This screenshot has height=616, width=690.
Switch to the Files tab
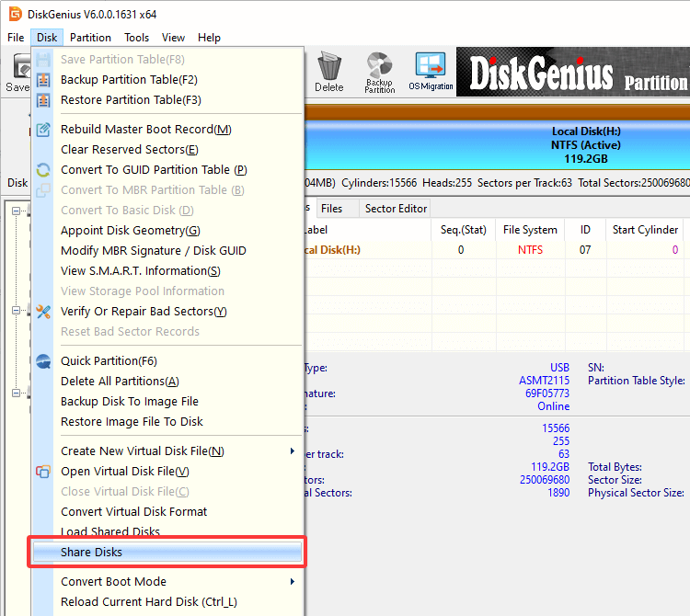pyautogui.click(x=332, y=209)
